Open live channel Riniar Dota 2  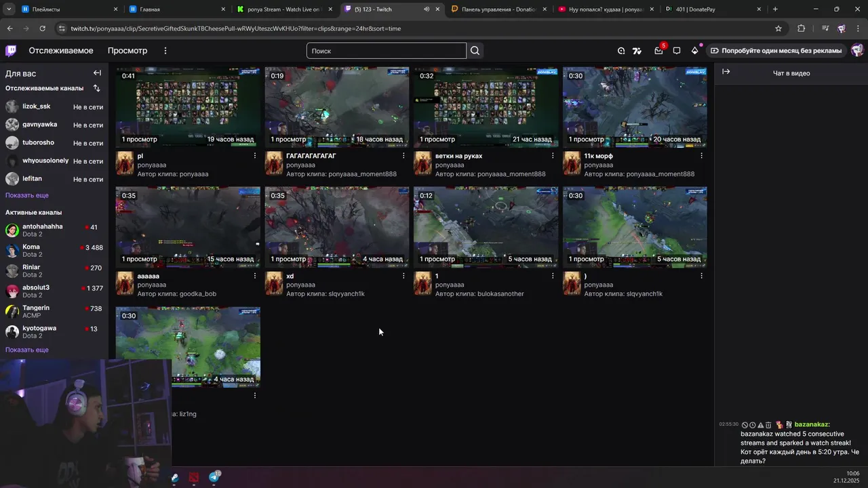pyautogui.click(x=54, y=270)
